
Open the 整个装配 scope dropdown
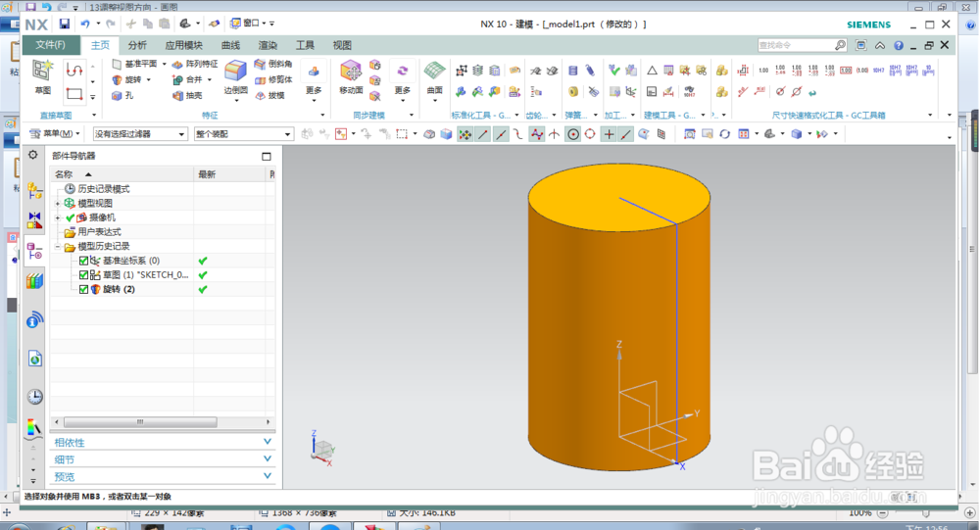243,134
